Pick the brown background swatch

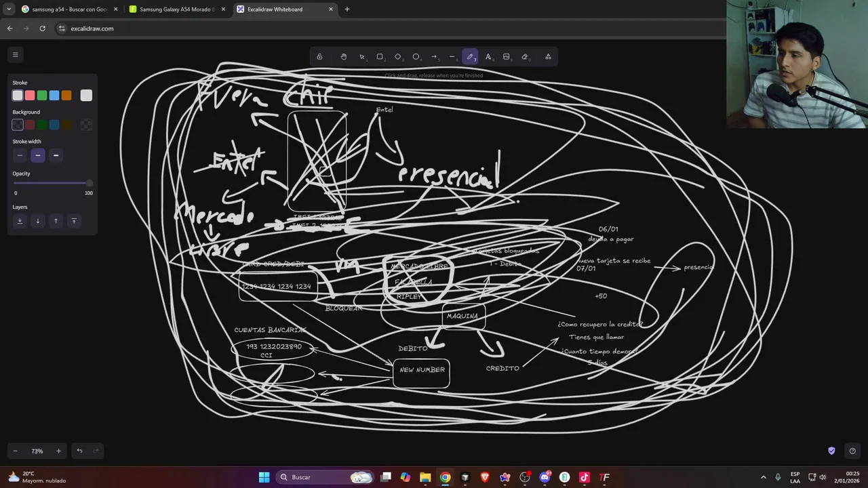(x=66, y=125)
